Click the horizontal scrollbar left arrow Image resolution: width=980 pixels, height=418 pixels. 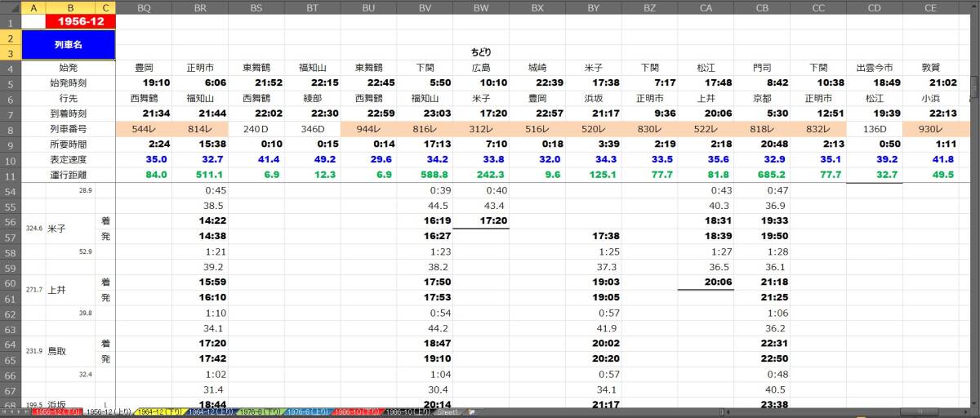(x=728, y=412)
